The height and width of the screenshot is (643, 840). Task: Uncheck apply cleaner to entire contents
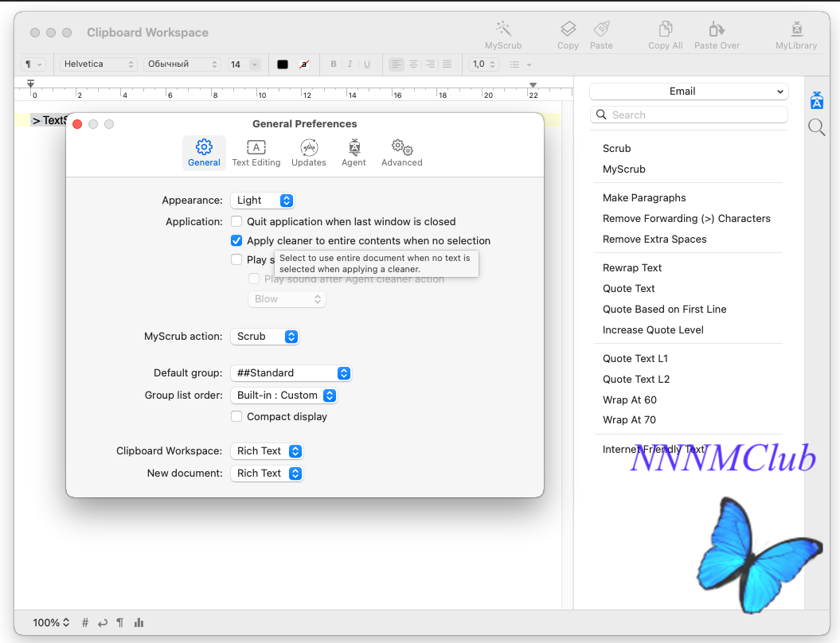coord(236,240)
